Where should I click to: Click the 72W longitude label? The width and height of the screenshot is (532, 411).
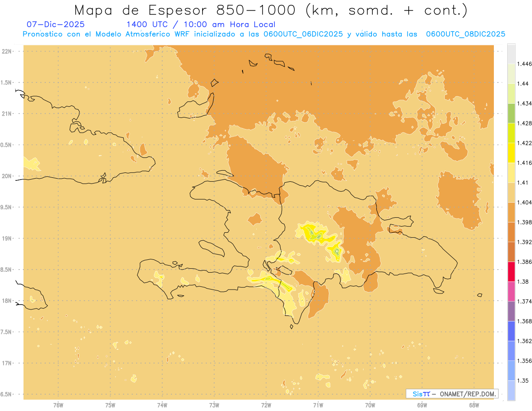click(266, 405)
